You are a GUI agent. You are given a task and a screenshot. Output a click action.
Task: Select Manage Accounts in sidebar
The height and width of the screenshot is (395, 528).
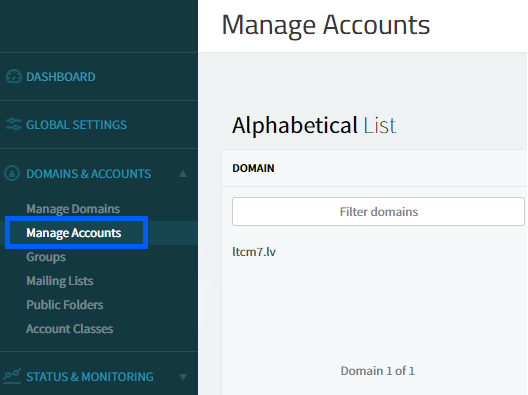pyautogui.click(x=74, y=233)
